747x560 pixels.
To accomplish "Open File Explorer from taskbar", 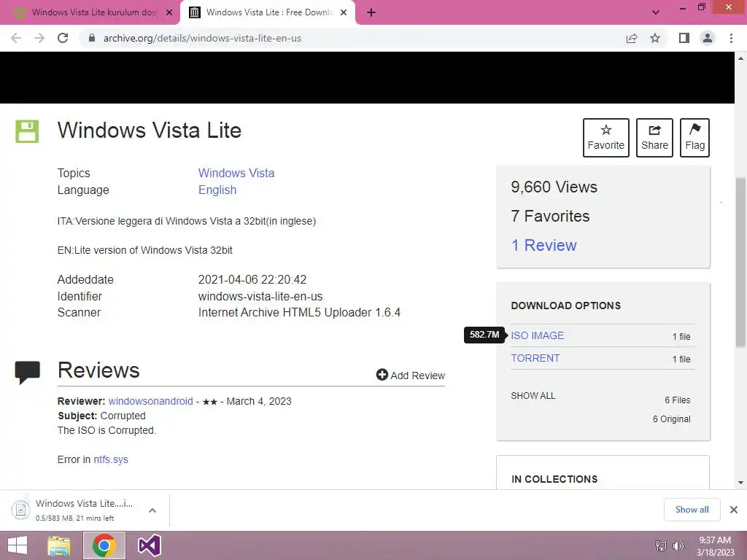I will [58, 545].
